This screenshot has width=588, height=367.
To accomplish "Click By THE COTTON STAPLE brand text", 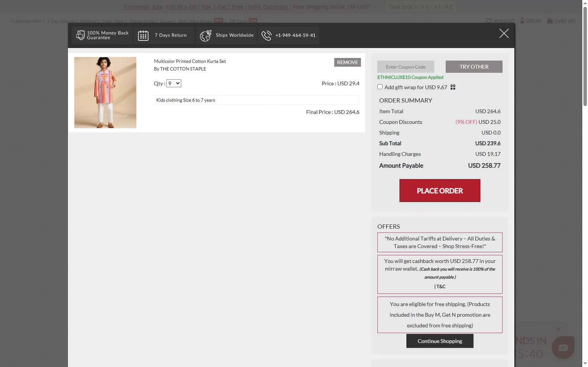I will pyautogui.click(x=180, y=69).
